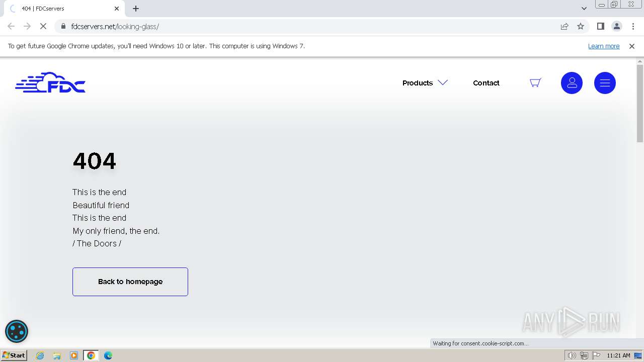Open the user account icon

572,83
